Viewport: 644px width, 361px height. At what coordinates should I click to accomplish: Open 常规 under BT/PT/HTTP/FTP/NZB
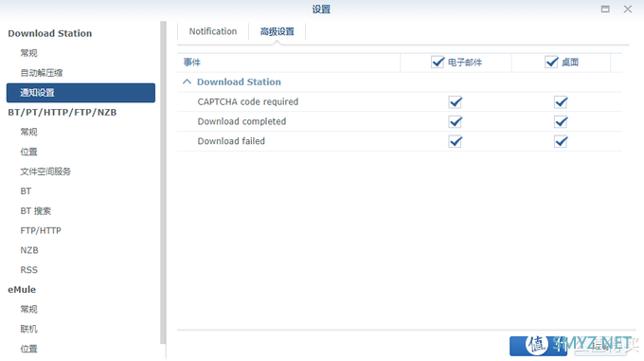(x=28, y=132)
